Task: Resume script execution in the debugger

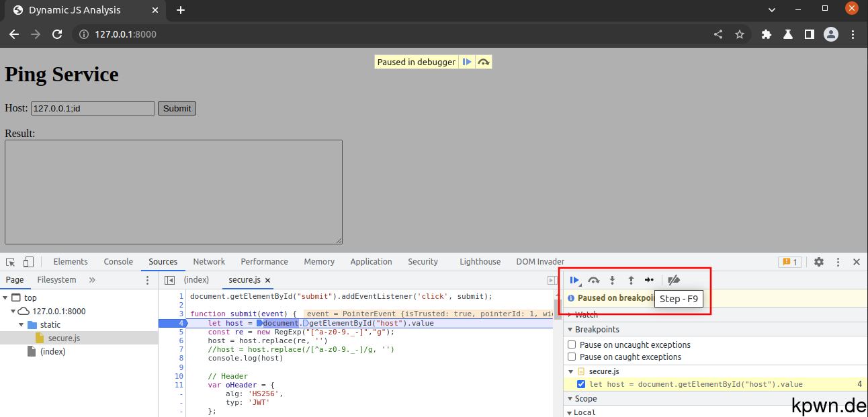Action: pos(574,280)
